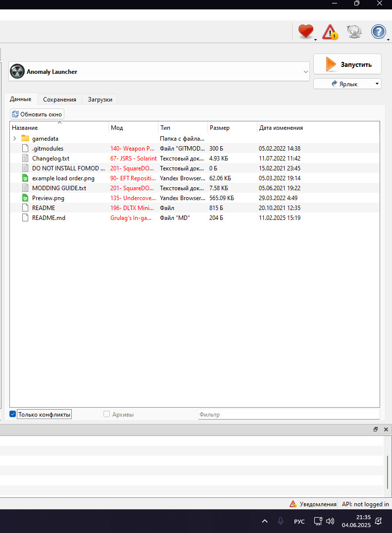
Task: Open the Anomaly Launcher executable dropdown
Action: point(305,72)
